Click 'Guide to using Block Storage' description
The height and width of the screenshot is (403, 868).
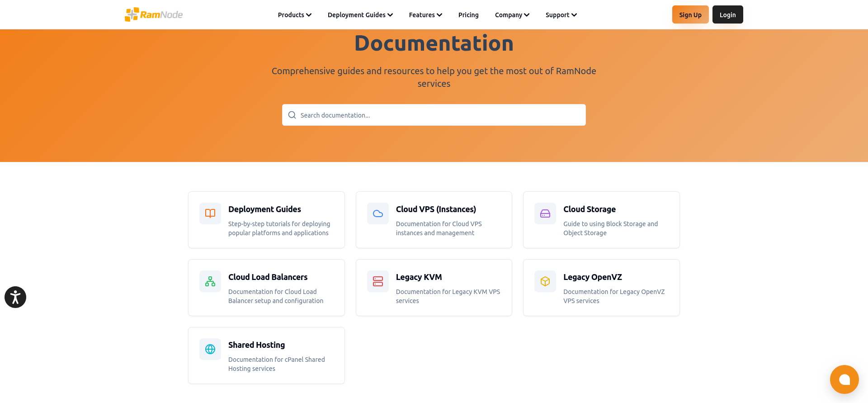610,228
